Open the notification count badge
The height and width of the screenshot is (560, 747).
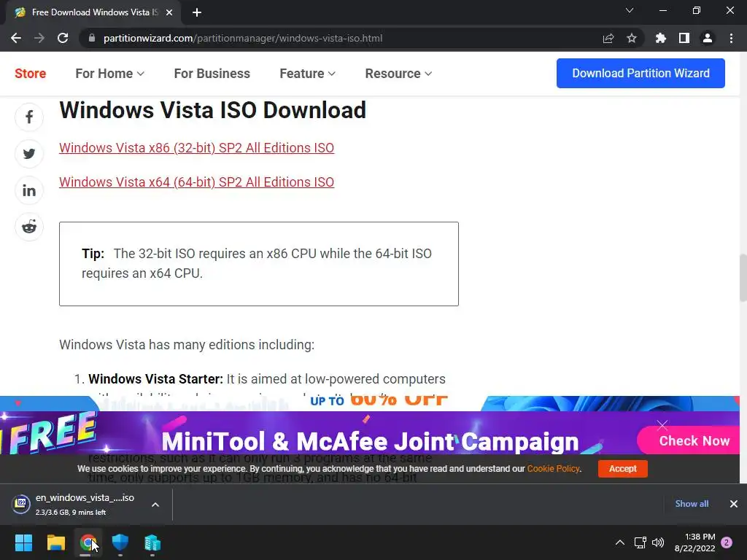727,542
